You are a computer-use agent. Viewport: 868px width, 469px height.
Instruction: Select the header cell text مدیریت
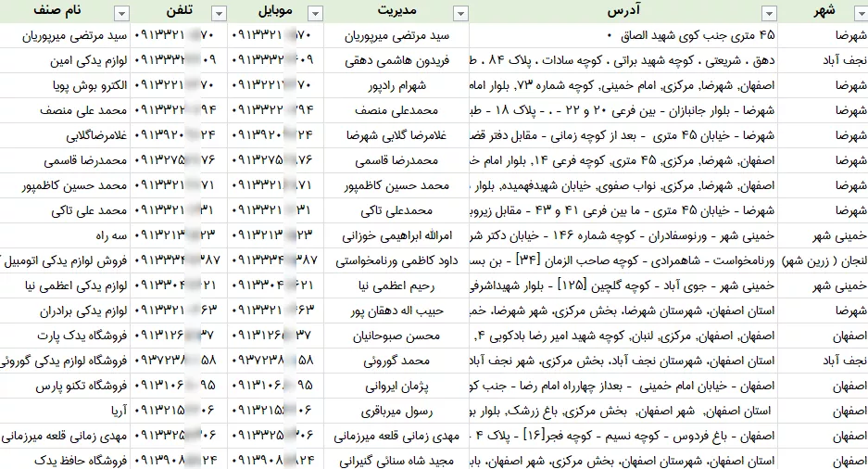point(396,10)
